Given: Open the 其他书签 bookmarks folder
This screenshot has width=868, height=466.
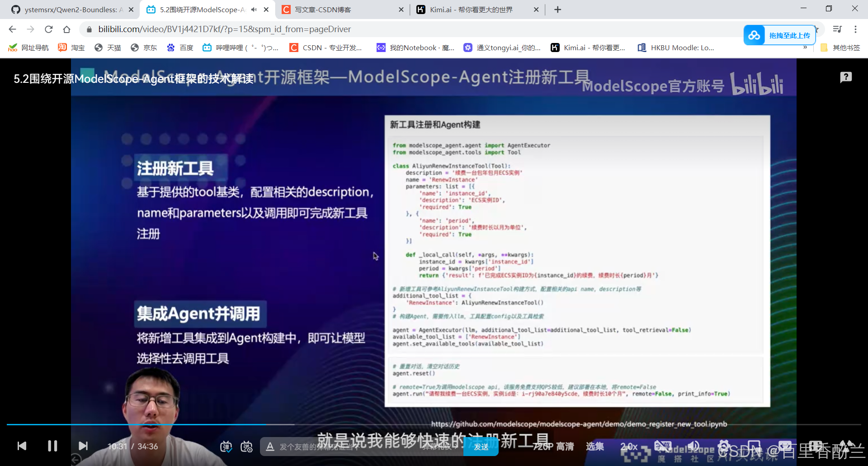Looking at the screenshot, I should click(840, 48).
